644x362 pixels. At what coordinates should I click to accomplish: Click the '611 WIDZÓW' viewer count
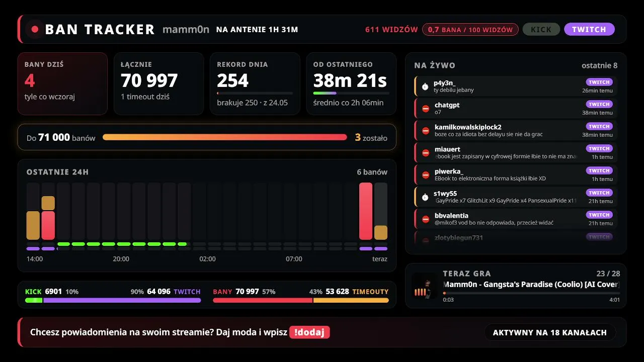point(391,29)
